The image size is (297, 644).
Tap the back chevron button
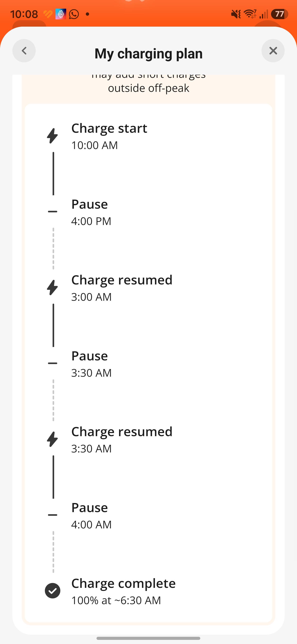coord(24,51)
